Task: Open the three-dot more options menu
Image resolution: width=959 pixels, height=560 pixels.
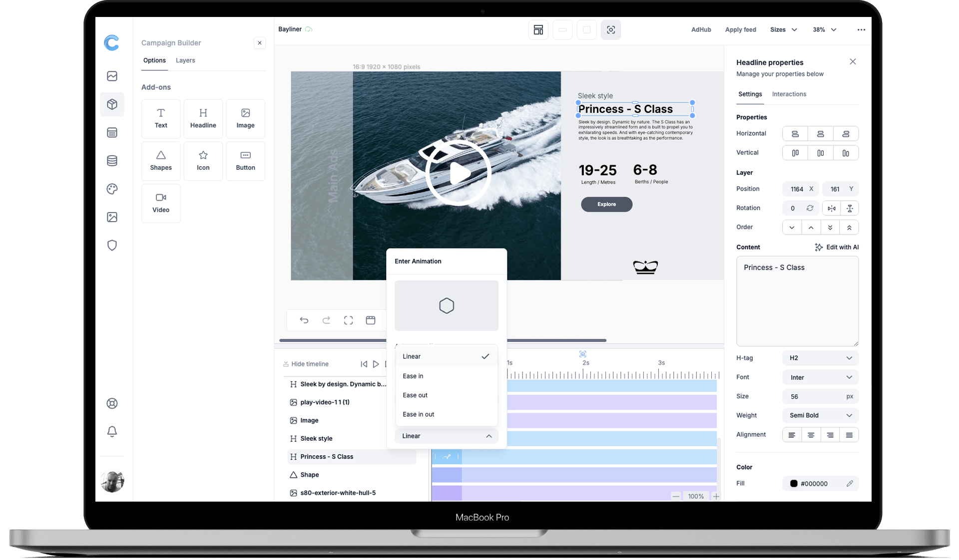Action: pos(861,30)
